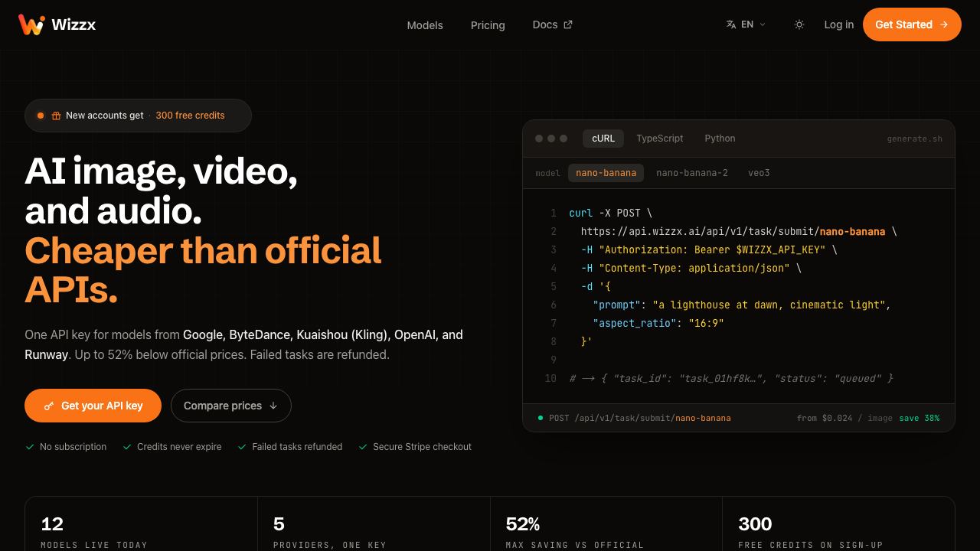Image resolution: width=980 pixels, height=551 pixels.
Task: Toggle the light/dark theme sun icon
Action: 799,24
